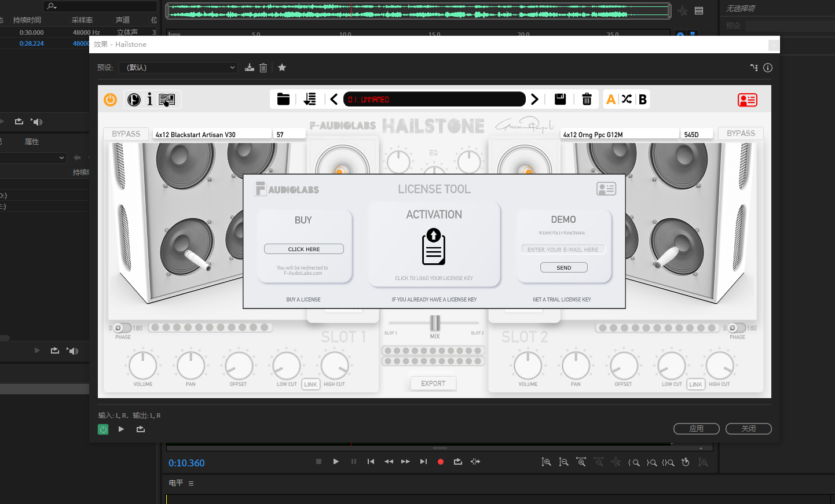Switch to the B comparison state
Screen dimensions: 835x504
(642, 99)
